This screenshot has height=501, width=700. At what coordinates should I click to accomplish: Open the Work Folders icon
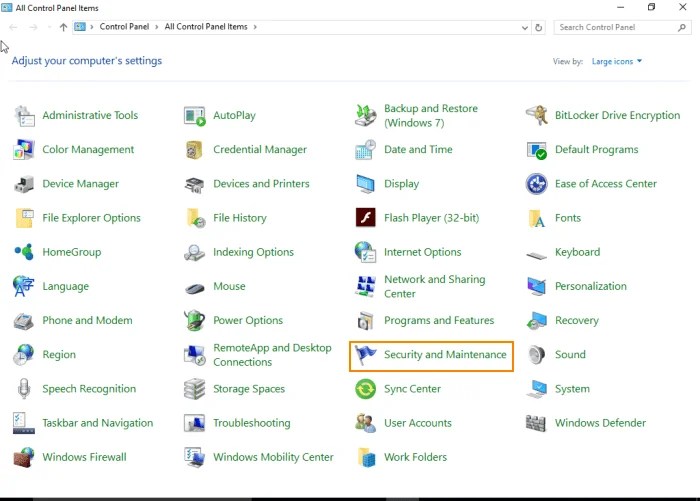[x=366, y=457]
